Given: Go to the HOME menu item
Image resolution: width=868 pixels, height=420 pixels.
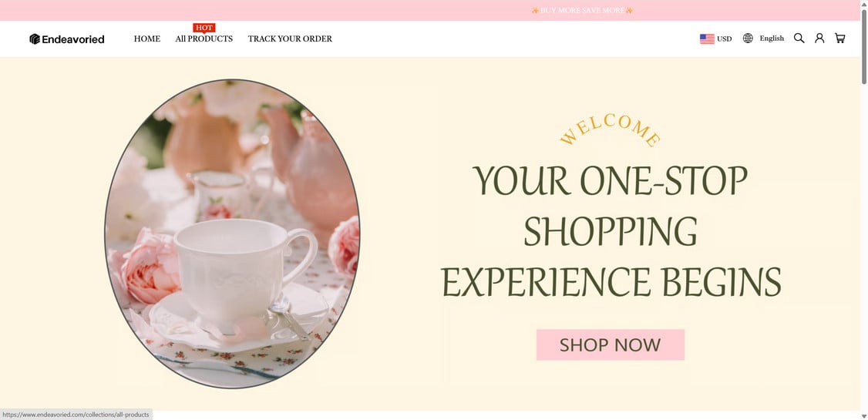Looking at the screenshot, I should 147,39.
